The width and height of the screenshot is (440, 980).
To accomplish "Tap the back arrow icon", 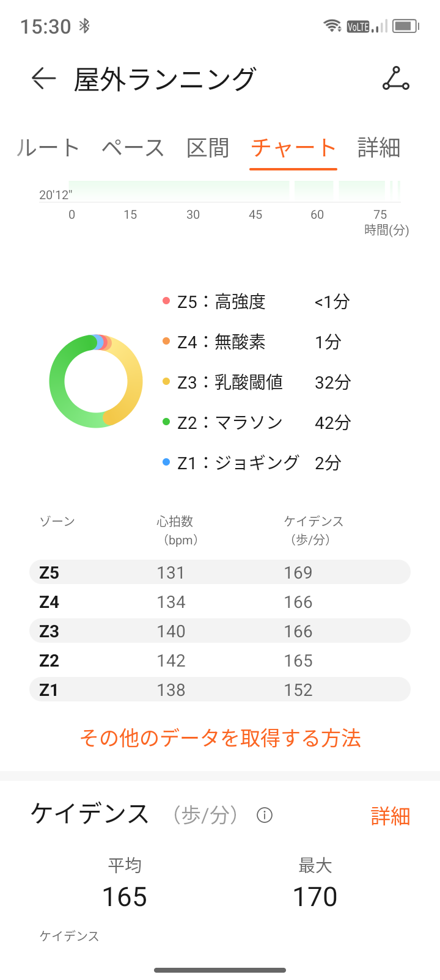I will pos(43,79).
